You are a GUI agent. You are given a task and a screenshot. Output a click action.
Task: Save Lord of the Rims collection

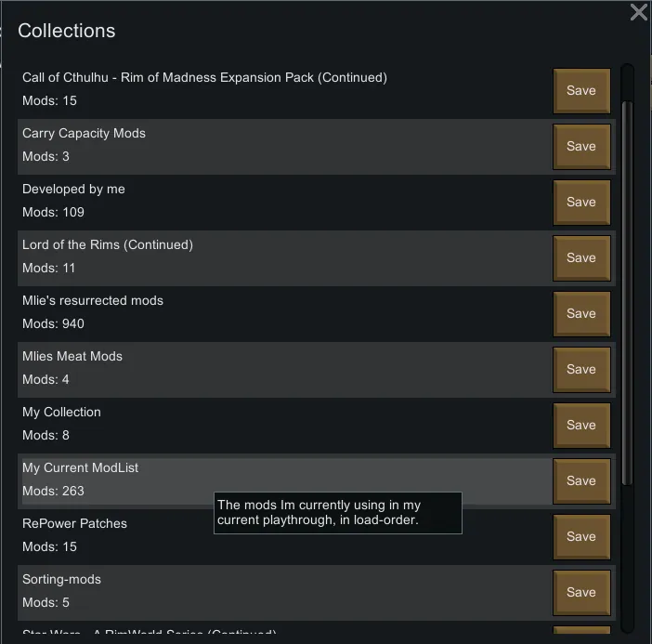click(581, 257)
